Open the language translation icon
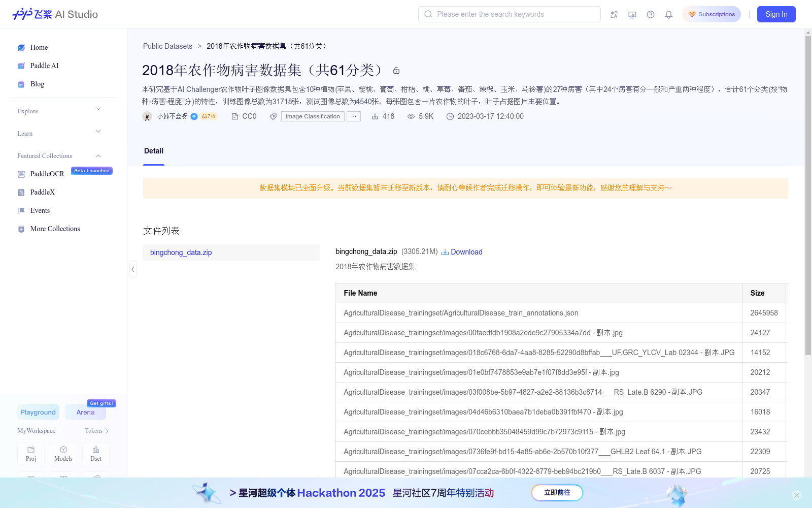The width and height of the screenshot is (812, 508). coord(614,15)
